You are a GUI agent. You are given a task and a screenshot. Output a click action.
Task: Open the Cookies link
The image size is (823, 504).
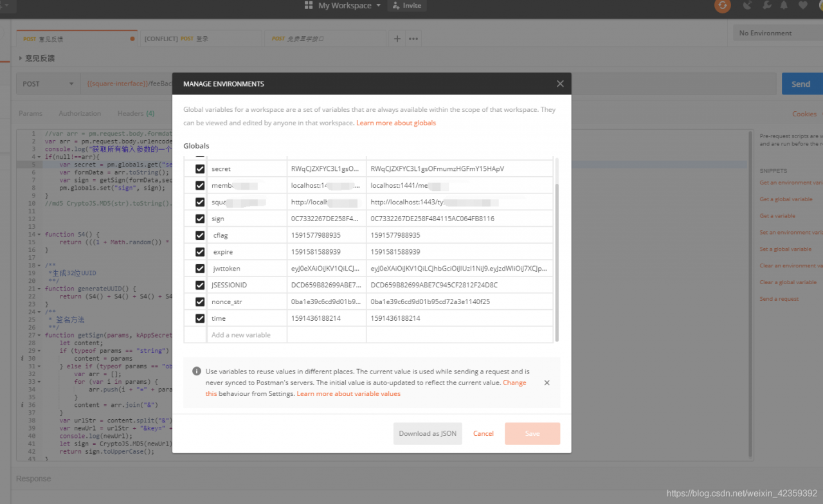pyautogui.click(x=804, y=114)
